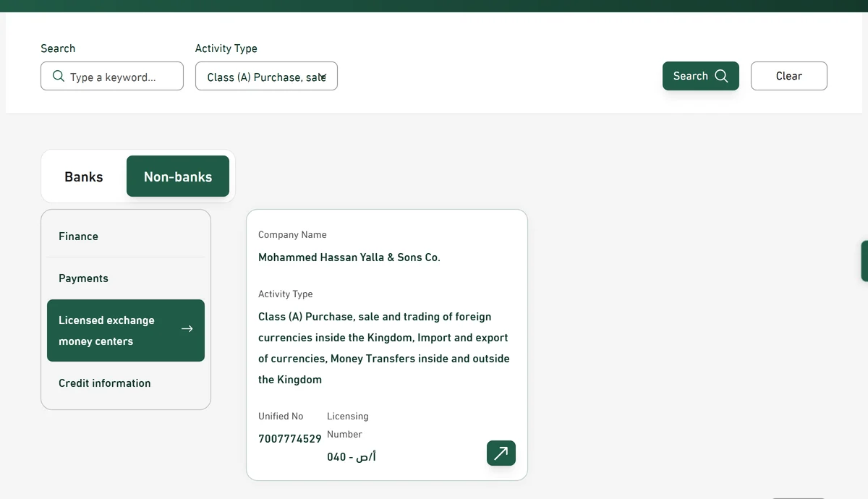Clear the search filters

coord(789,76)
